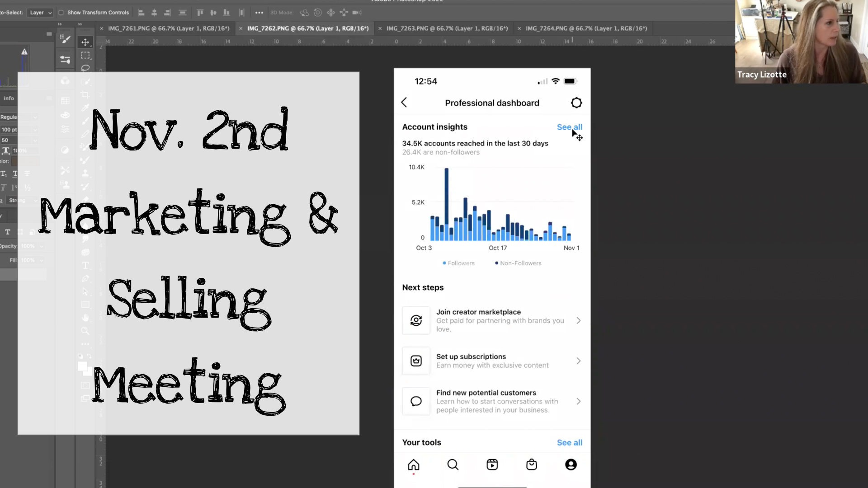
Task: Click chevron beside Join creator marketplace
Action: pos(579,320)
